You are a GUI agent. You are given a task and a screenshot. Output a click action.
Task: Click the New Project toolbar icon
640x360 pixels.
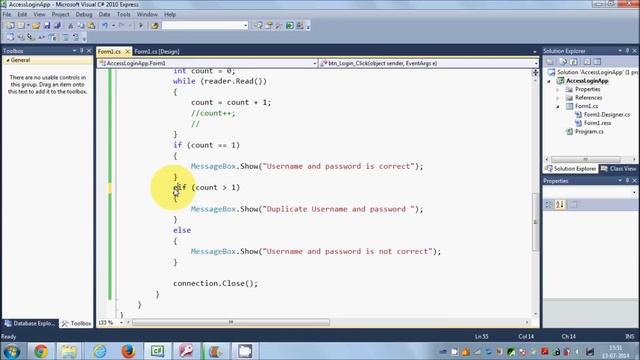(11, 26)
